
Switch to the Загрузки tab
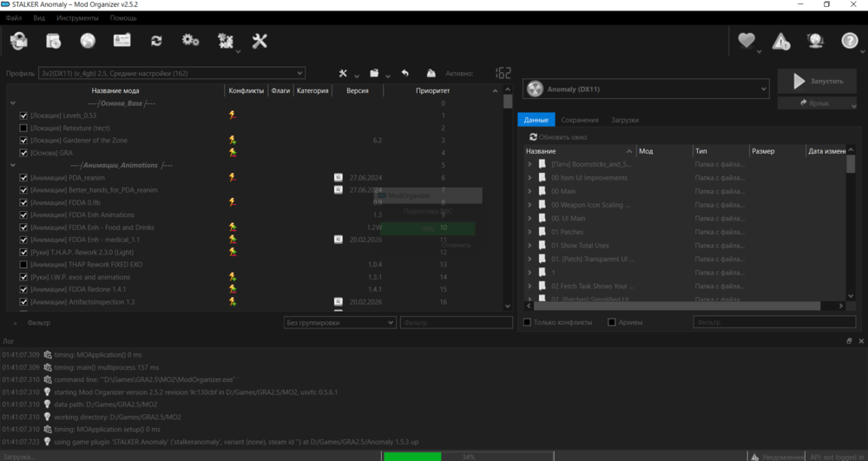[625, 120]
